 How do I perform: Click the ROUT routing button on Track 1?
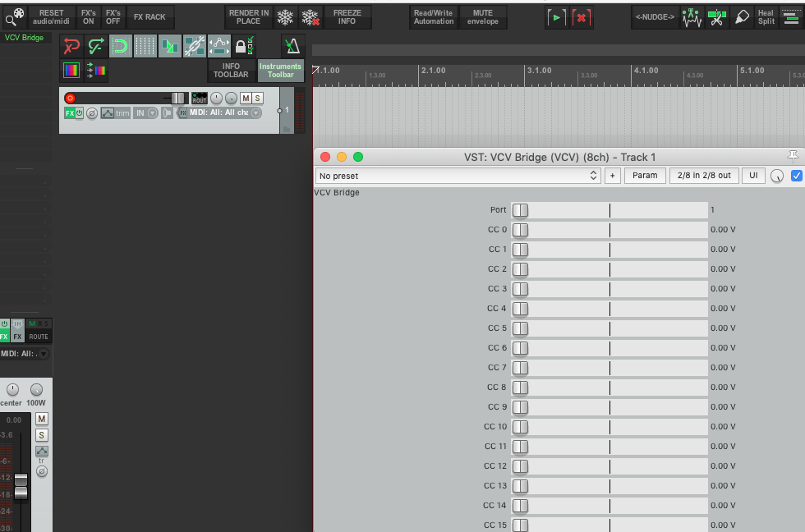199,98
